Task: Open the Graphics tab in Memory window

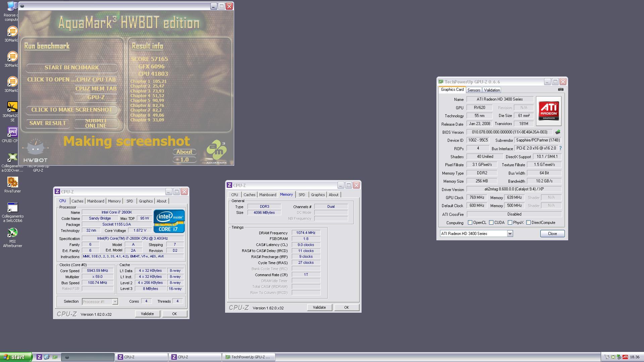Action: (318, 195)
